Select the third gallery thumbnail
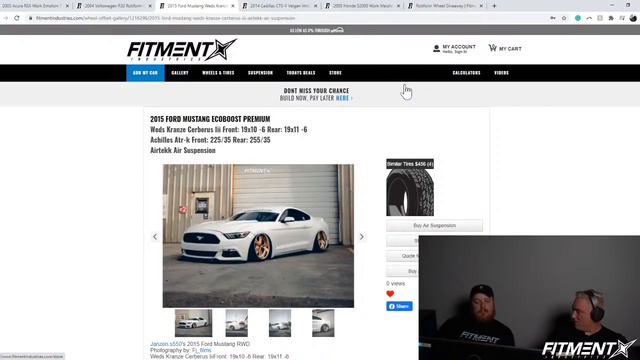The image size is (640, 360). pyautogui.click(x=280, y=323)
